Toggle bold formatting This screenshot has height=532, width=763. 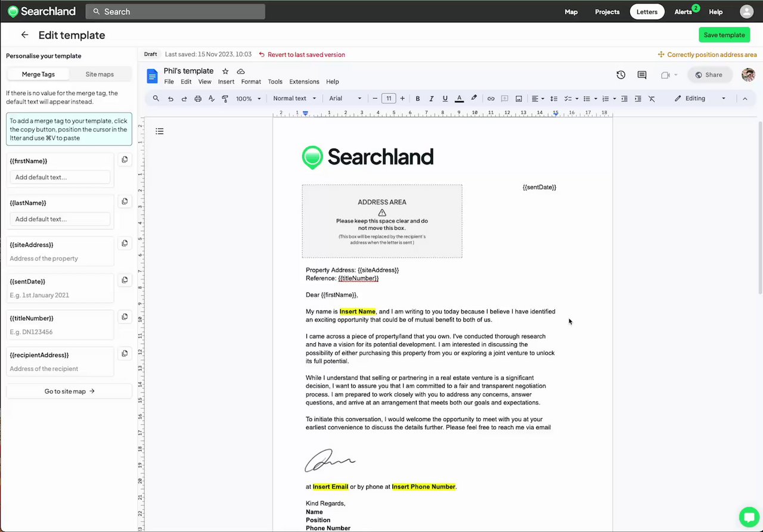[x=417, y=98]
